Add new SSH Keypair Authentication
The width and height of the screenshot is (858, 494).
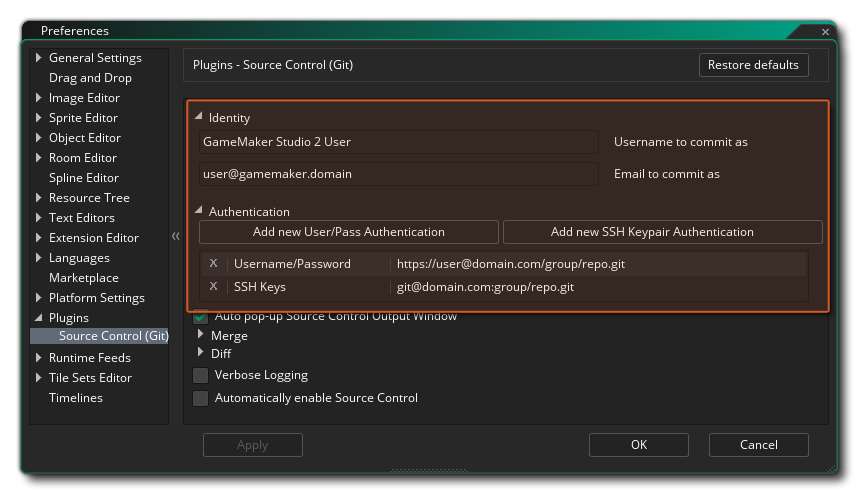point(661,232)
